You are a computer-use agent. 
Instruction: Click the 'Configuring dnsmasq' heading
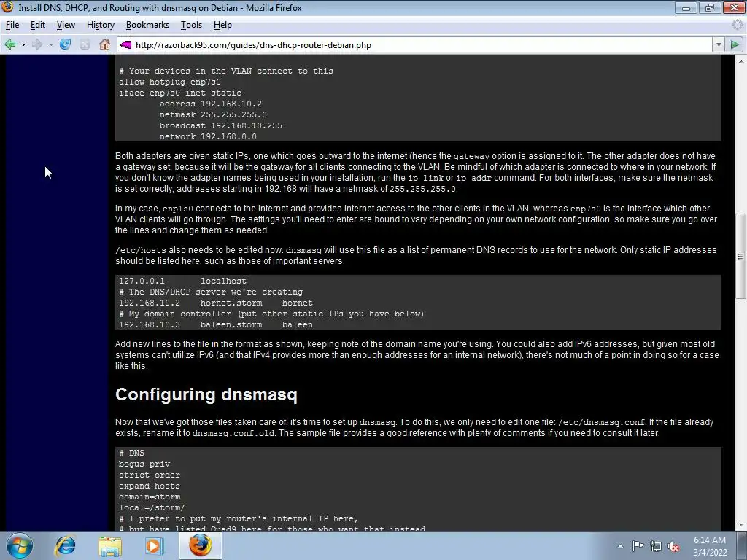coord(206,394)
